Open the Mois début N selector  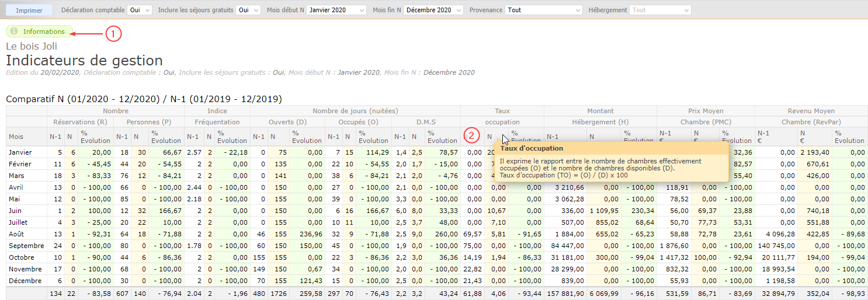(336, 10)
